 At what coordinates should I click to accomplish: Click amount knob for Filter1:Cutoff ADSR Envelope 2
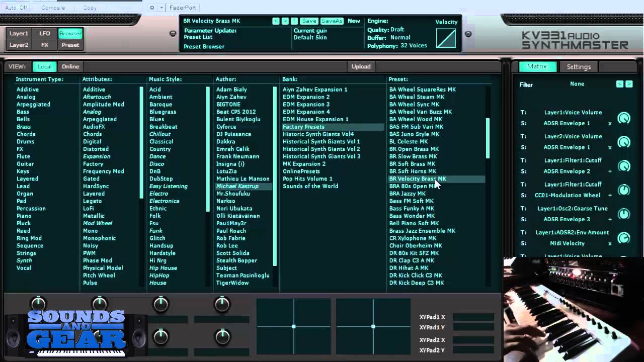[624, 166]
